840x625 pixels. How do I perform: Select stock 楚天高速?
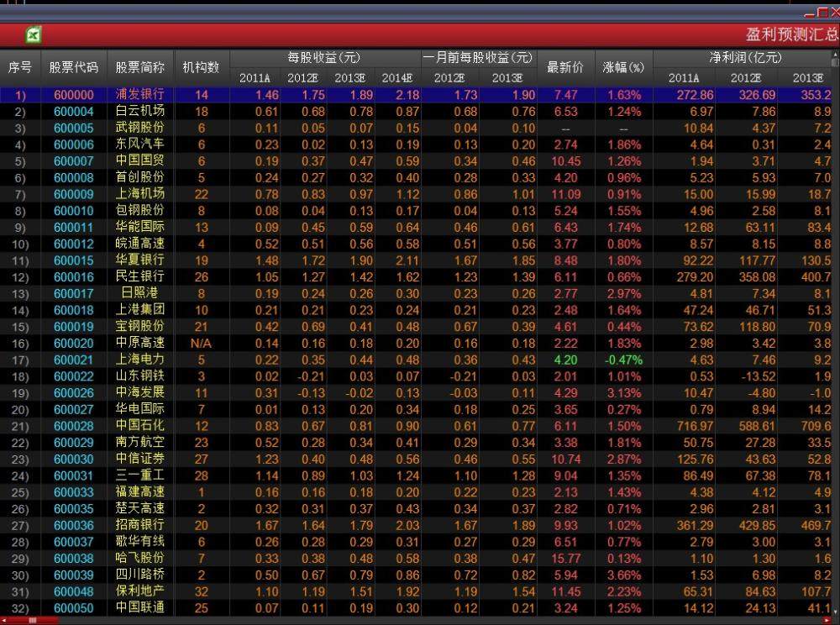[x=139, y=509]
